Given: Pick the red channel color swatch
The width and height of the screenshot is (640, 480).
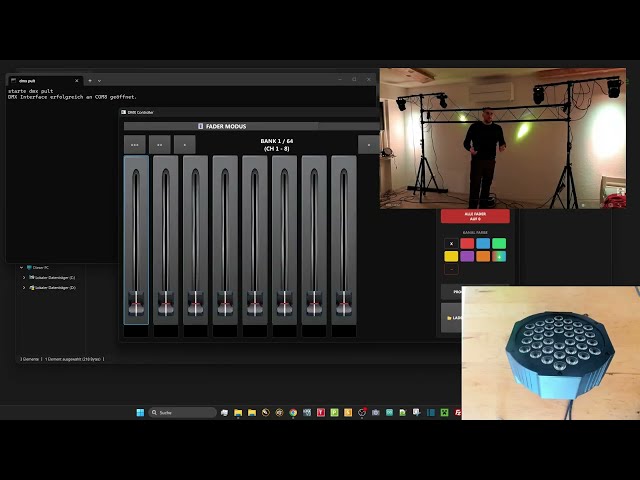Looking at the screenshot, I should click(x=467, y=244).
